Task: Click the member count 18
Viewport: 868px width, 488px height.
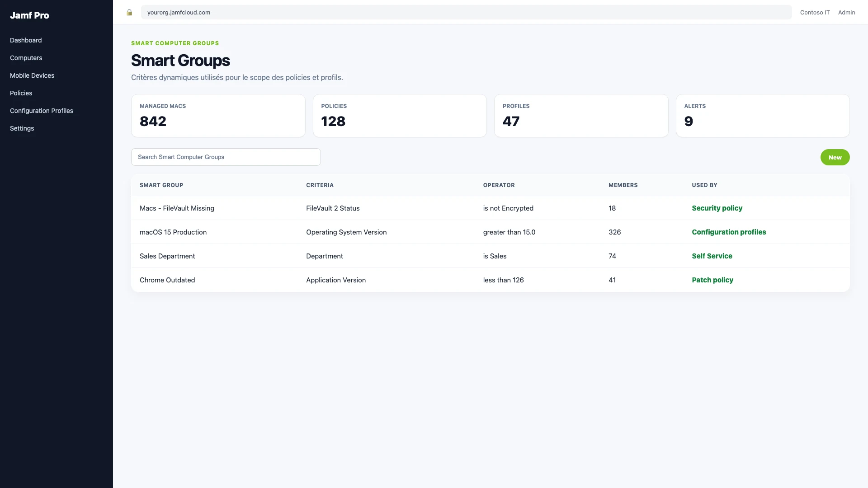Action: pyautogui.click(x=612, y=208)
